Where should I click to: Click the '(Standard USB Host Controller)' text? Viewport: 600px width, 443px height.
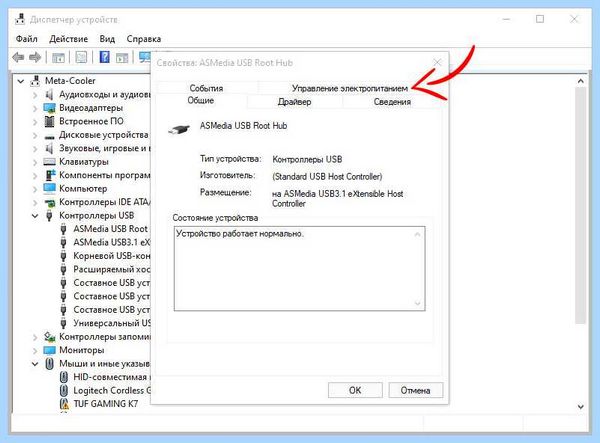[327, 177]
